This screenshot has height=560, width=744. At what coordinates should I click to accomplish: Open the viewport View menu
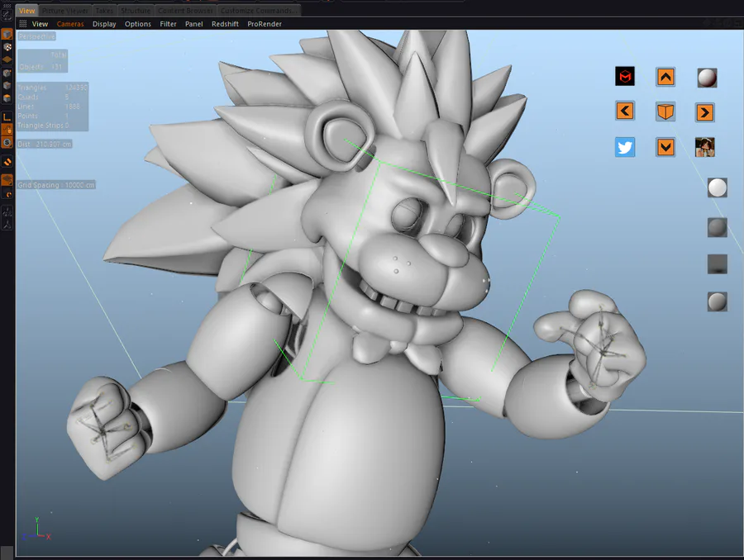(x=40, y=24)
